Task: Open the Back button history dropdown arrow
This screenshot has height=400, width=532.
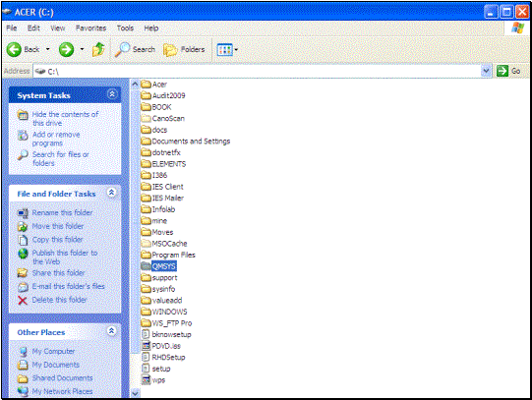Action: [x=48, y=49]
